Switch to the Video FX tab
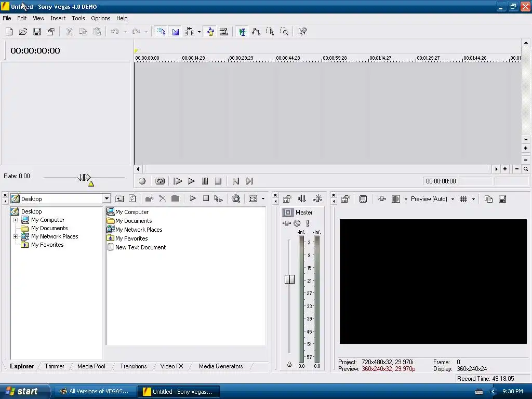 coord(171,366)
